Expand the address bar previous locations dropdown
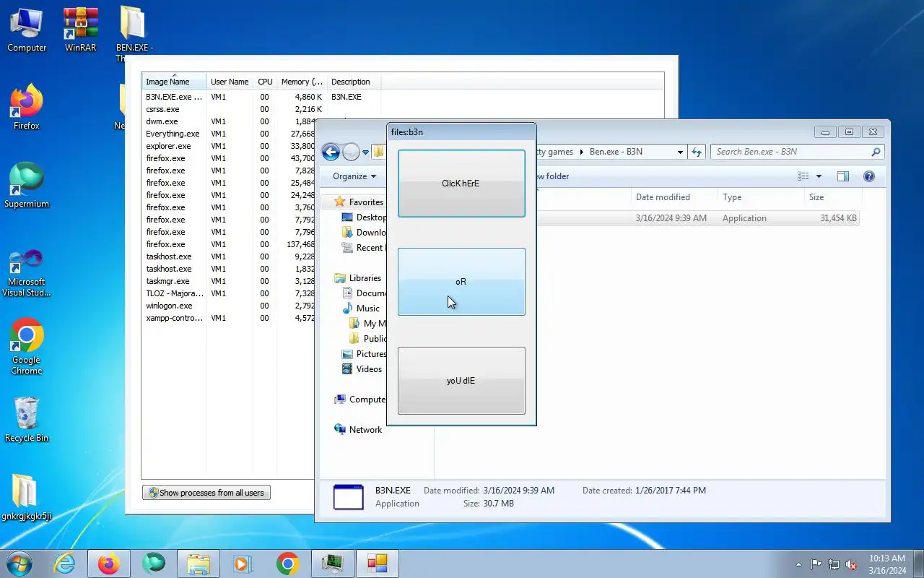This screenshot has width=924, height=578. (680, 152)
